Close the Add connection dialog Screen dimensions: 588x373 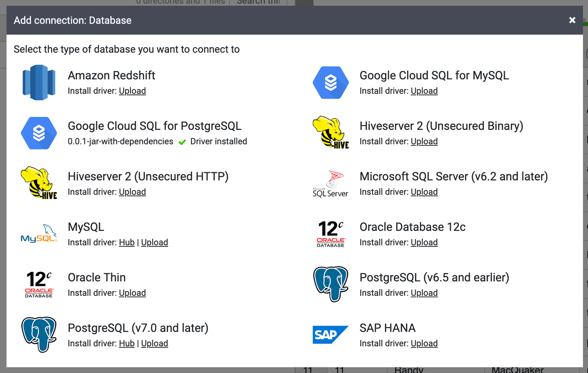pos(572,20)
